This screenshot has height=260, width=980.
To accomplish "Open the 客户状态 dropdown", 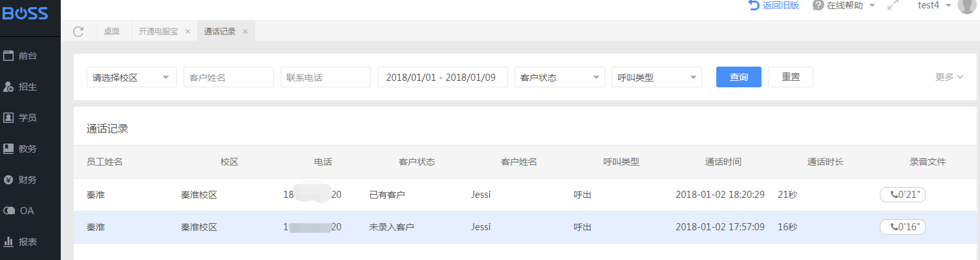I will point(560,77).
